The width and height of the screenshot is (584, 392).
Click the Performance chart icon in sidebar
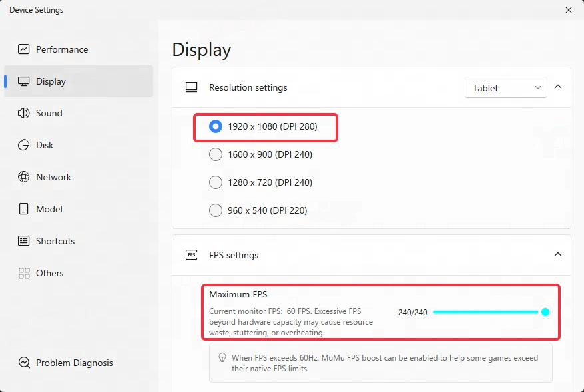pyautogui.click(x=24, y=49)
